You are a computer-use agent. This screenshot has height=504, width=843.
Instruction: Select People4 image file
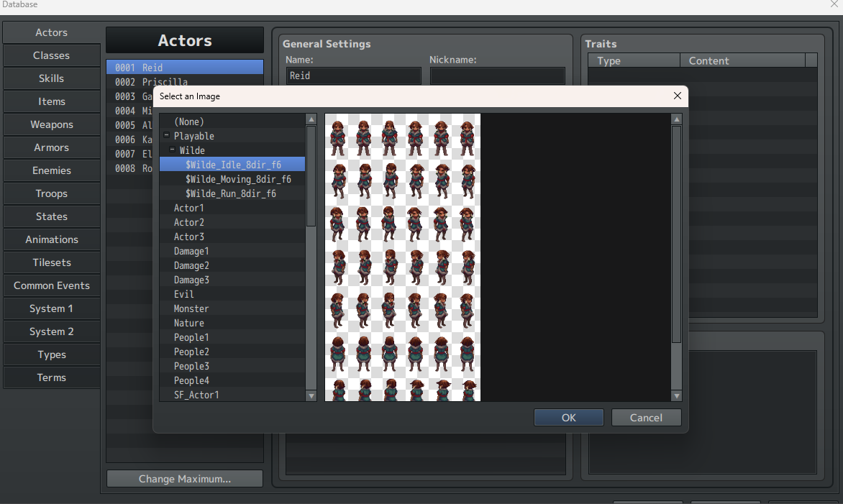tap(232, 380)
